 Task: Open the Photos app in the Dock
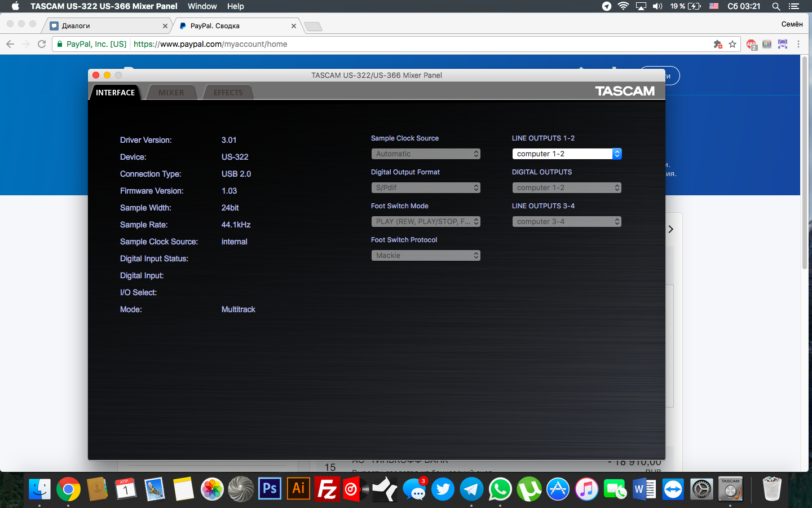(x=212, y=489)
